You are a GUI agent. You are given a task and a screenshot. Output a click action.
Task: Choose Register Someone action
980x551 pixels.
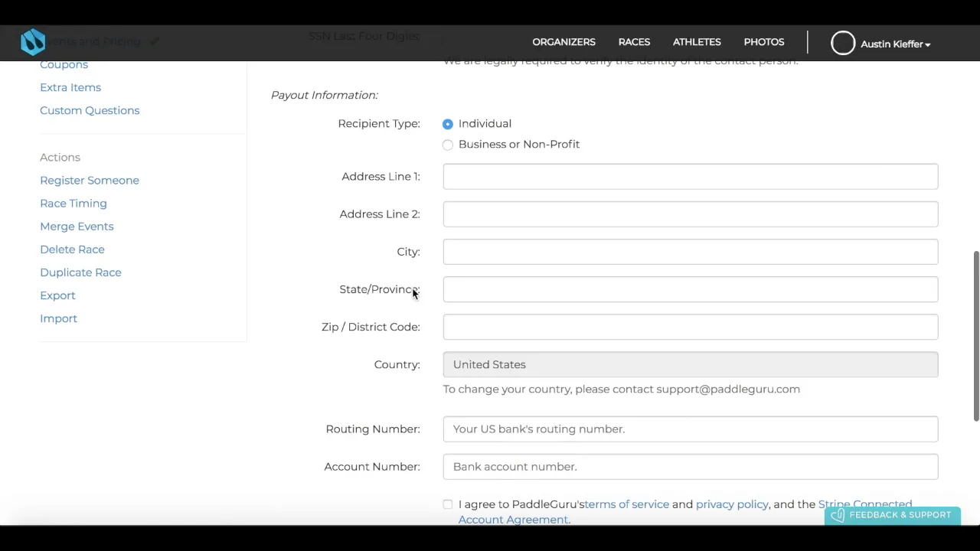(90, 180)
